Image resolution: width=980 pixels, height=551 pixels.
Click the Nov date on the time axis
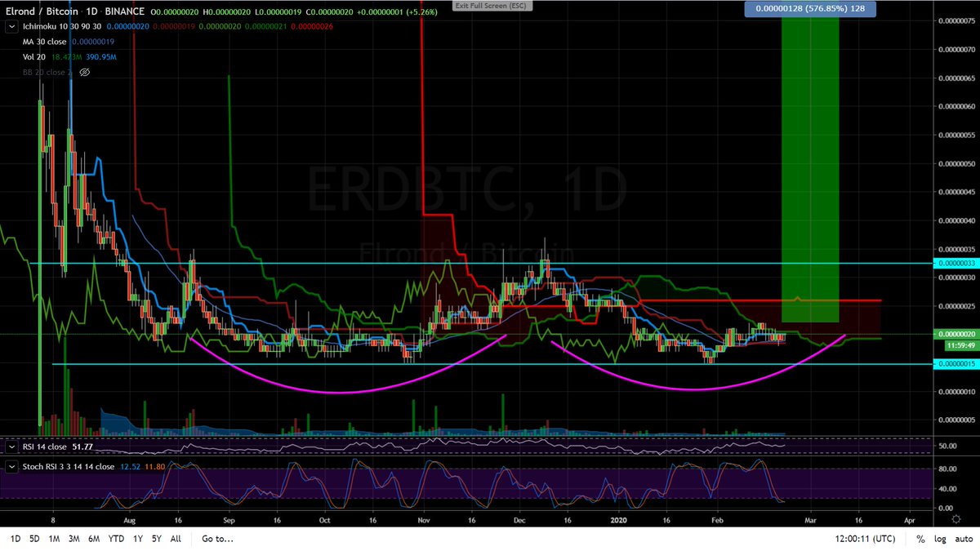click(x=424, y=519)
